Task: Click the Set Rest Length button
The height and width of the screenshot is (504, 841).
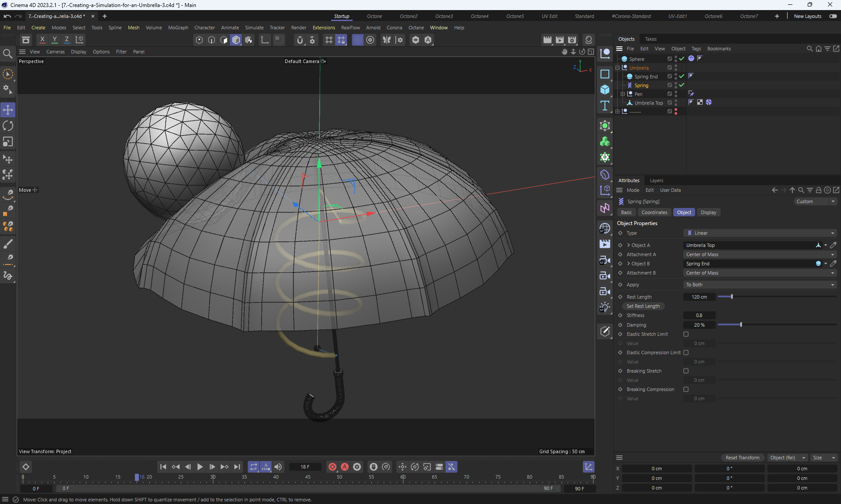Action: tap(643, 306)
